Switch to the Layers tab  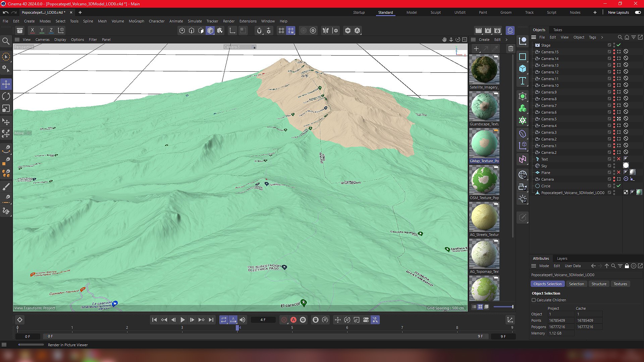[x=562, y=258]
